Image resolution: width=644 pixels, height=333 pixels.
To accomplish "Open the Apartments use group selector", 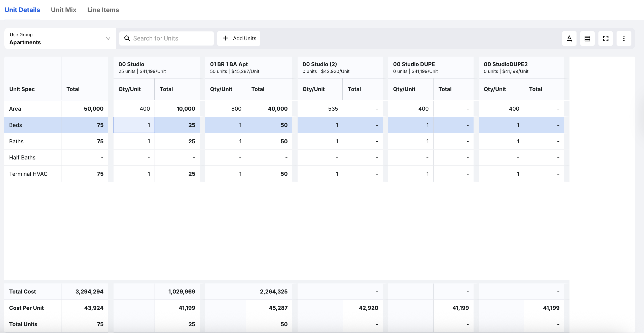I will click(x=55, y=38).
